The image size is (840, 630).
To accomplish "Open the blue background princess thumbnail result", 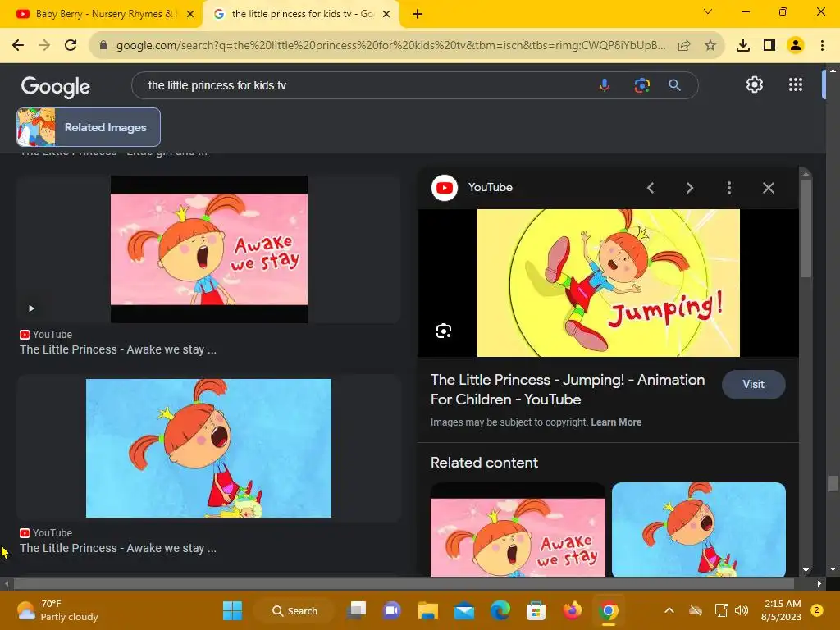I will (x=209, y=449).
